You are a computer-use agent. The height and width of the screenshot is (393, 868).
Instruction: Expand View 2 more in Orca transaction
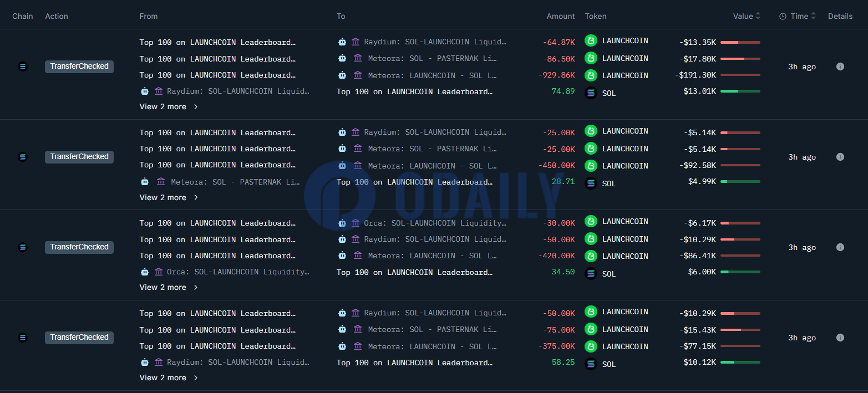pyautogui.click(x=169, y=287)
